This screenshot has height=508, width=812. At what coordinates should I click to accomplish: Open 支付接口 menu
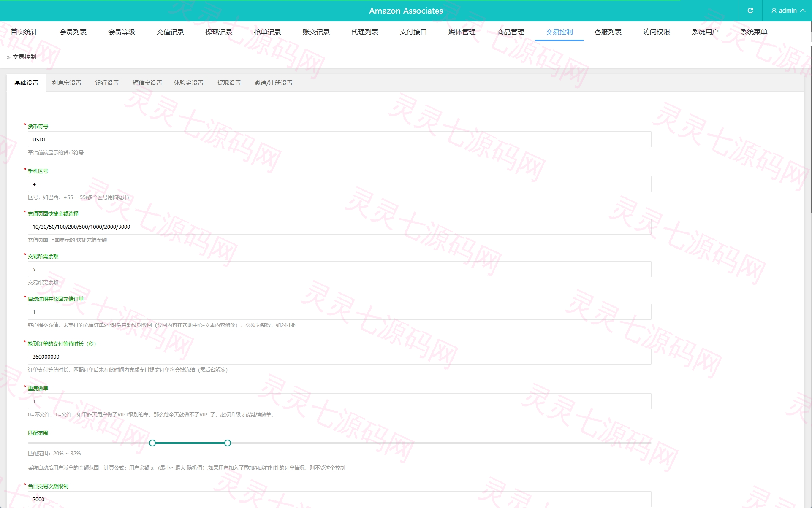point(413,32)
